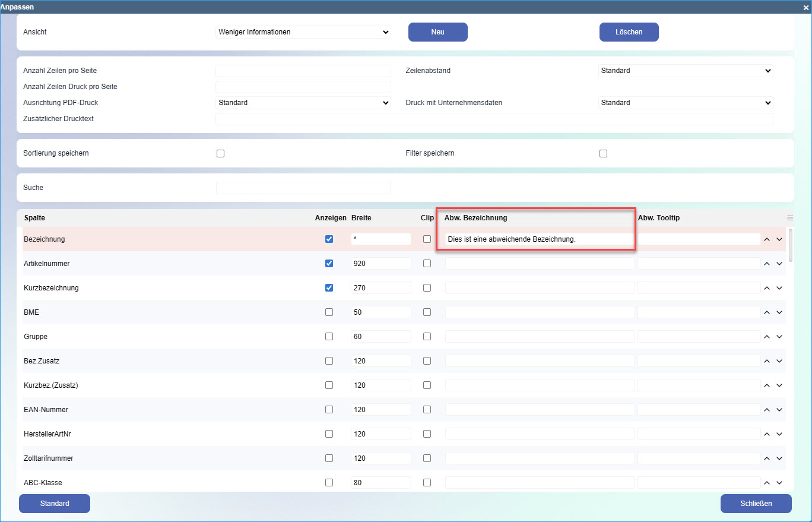Move BME row down with arrow
The image size is (812, 522).
click(x=779, y=312)
